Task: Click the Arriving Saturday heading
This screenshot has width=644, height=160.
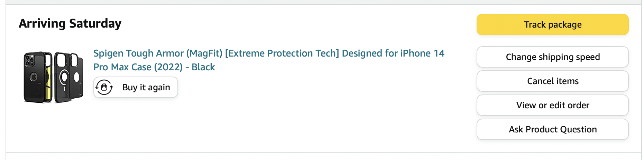Action: [x=70, y=23]
